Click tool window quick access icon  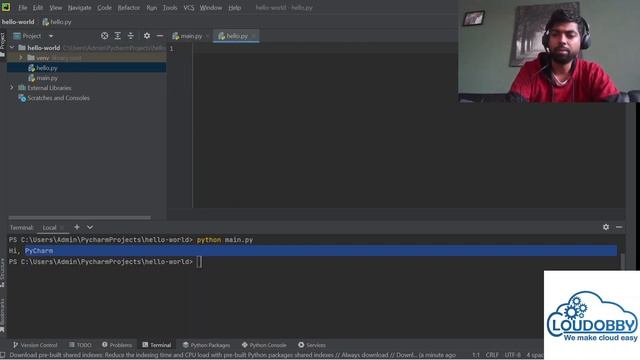pos(3,356)
